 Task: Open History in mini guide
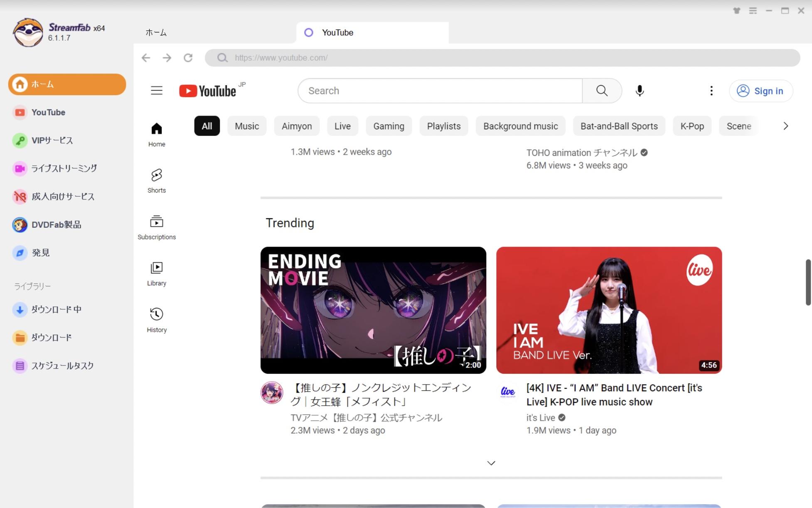157,321
